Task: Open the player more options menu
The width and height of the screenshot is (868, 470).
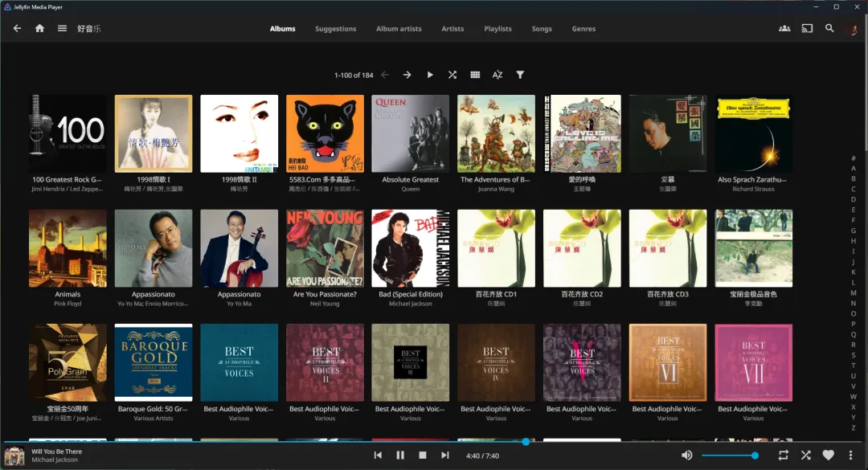Action: [x=851, y=455]
